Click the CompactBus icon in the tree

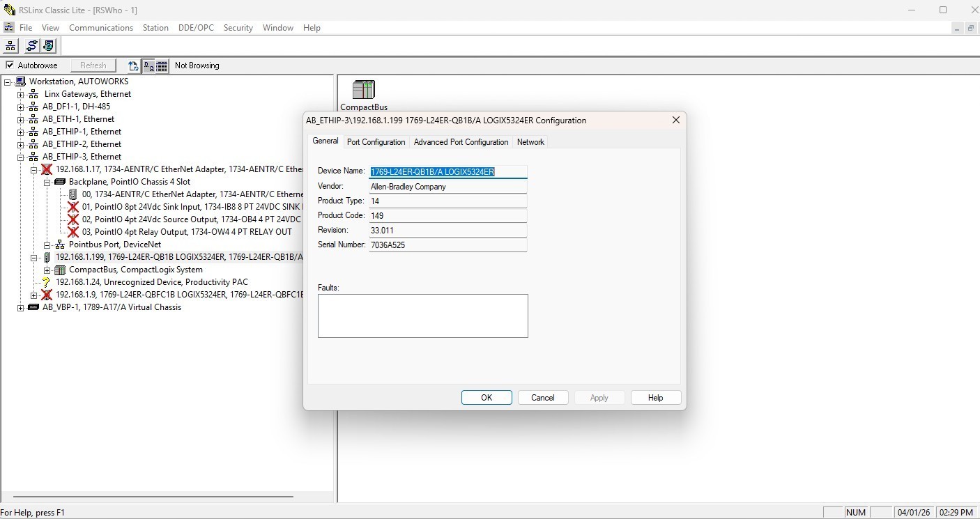[x=60, y=270]
